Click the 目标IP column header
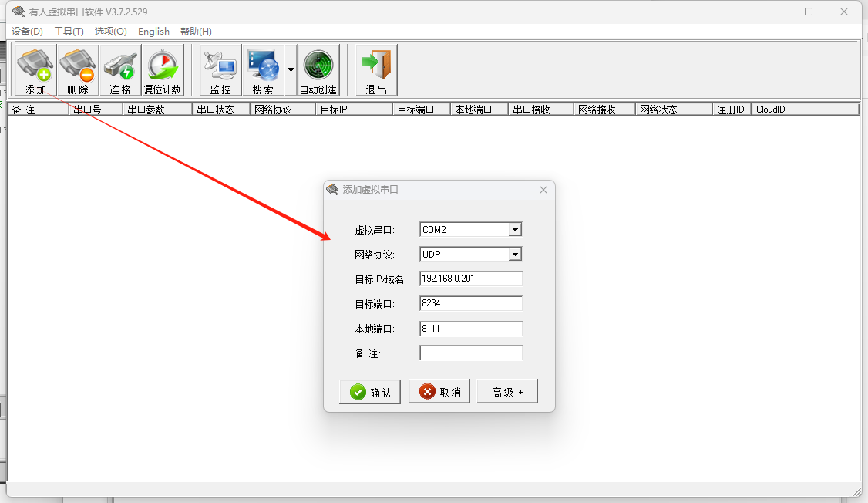The height and width of the screenshot is (503, 868). pyautogui.click(x=355, y=110)
